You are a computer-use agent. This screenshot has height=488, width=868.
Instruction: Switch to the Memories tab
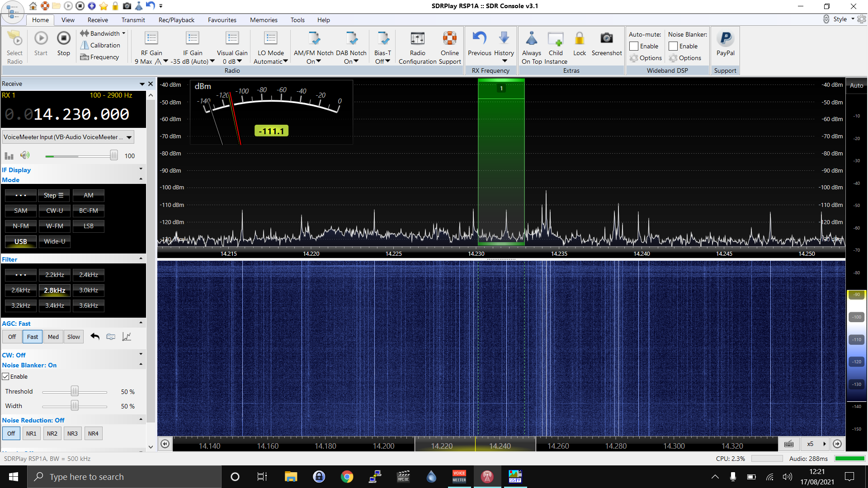pos(264,20)
